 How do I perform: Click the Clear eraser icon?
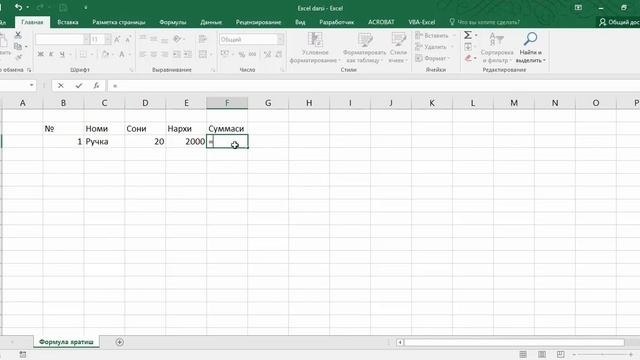tap(469, 58)
